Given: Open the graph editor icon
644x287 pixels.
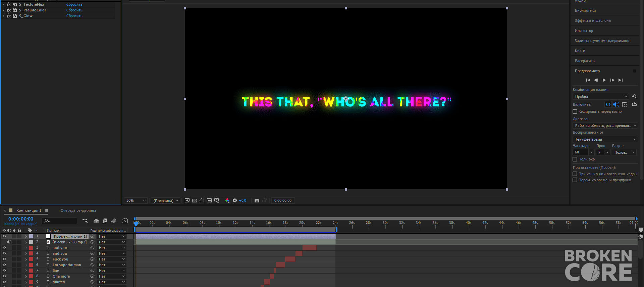Looking at the screenshot, I should pyautogui.click(x=125, y=221).
